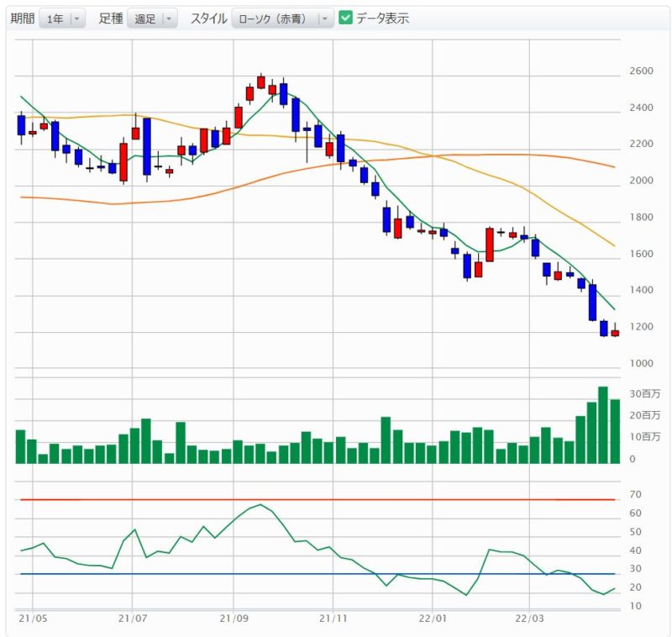Select the last red candlestick near 1200
Viewport: 672px width, 637px height.
[x=615, y=333]
